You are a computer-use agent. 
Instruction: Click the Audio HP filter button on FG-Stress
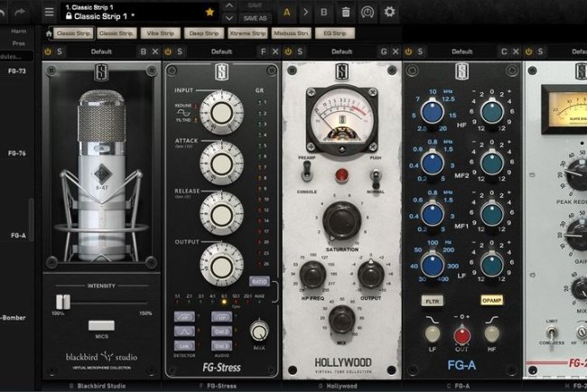pyautogui.click(x=221, y=317)
